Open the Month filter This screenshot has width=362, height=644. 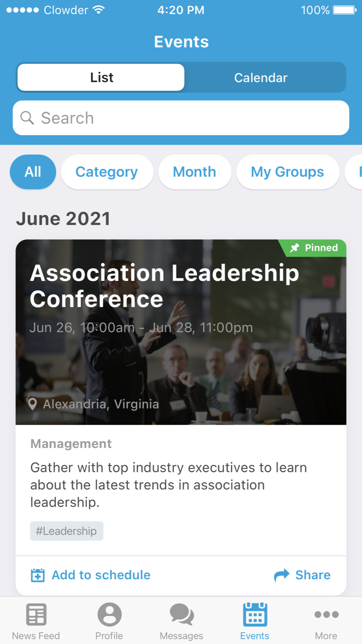[x=194, y=172]
